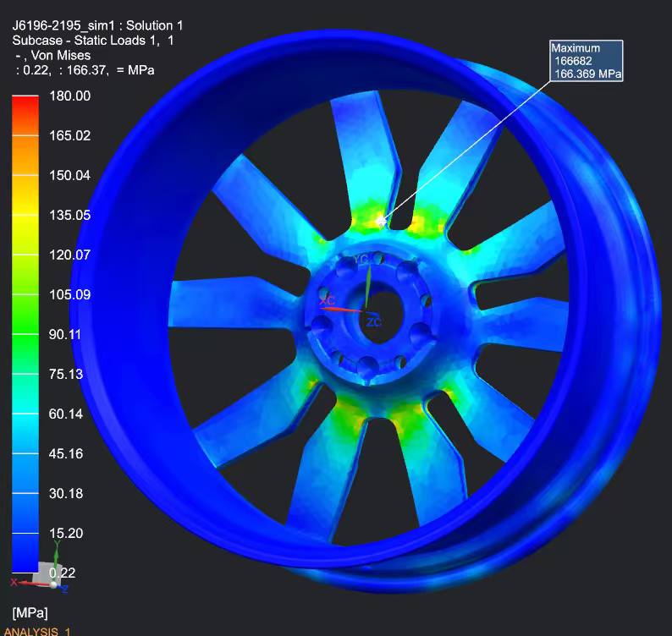Screen dimensions: 672x636
Task: Click the ANALYSIS 1 label at bottom
Action: (x=37, y=632)
